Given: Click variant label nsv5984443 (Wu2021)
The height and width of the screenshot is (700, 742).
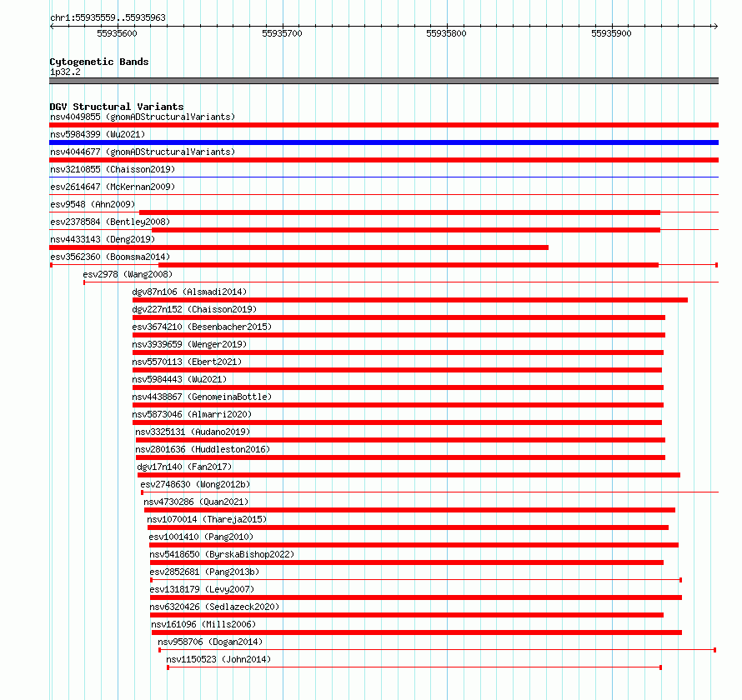Looking at the screenshot, I should 179,379.
